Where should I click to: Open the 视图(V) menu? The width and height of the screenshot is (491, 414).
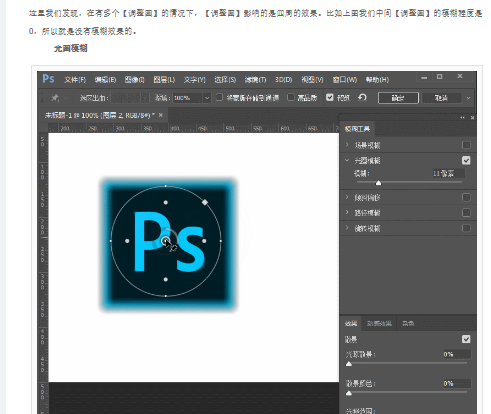coord(312,80)
